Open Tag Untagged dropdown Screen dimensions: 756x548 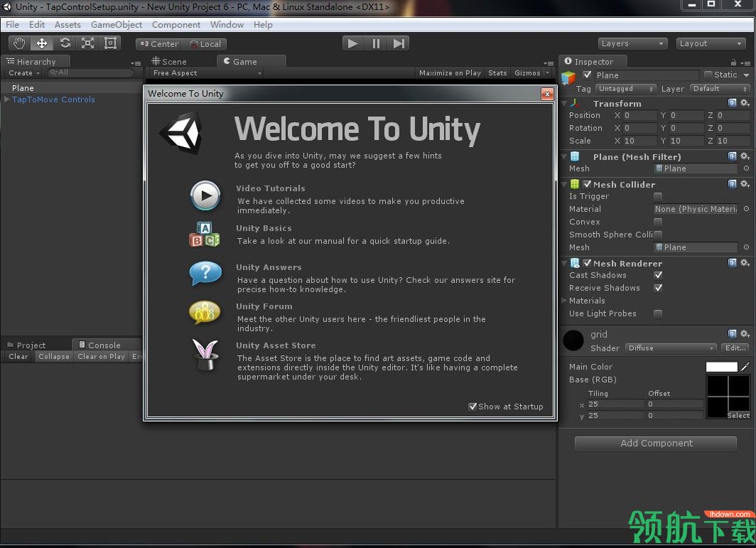[626, 89]
